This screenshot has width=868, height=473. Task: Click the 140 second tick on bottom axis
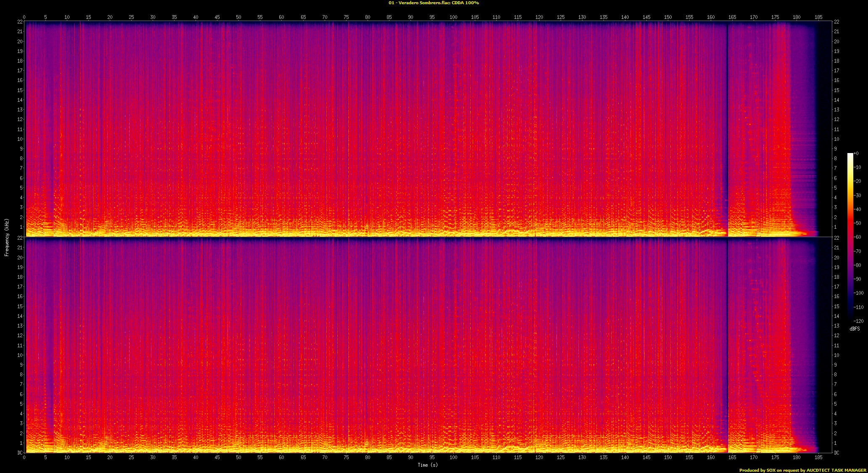(625, 457)
